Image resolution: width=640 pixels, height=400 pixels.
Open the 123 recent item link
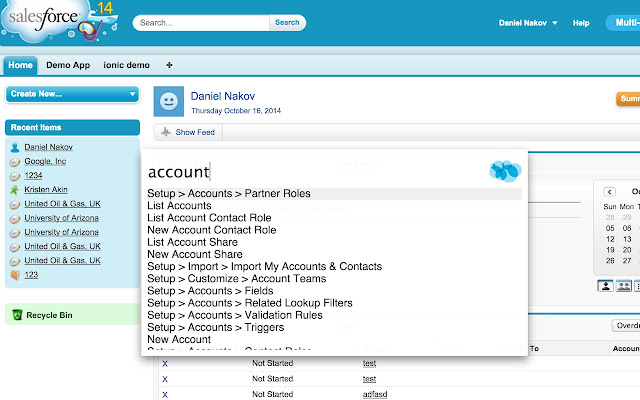pyautogui.click(x=31, y=275)
